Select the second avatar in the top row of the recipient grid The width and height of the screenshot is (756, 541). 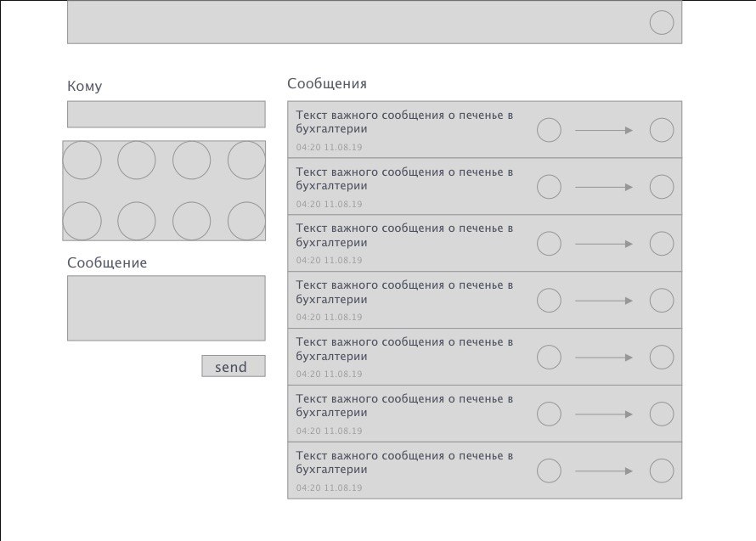[x=137, y=160]
